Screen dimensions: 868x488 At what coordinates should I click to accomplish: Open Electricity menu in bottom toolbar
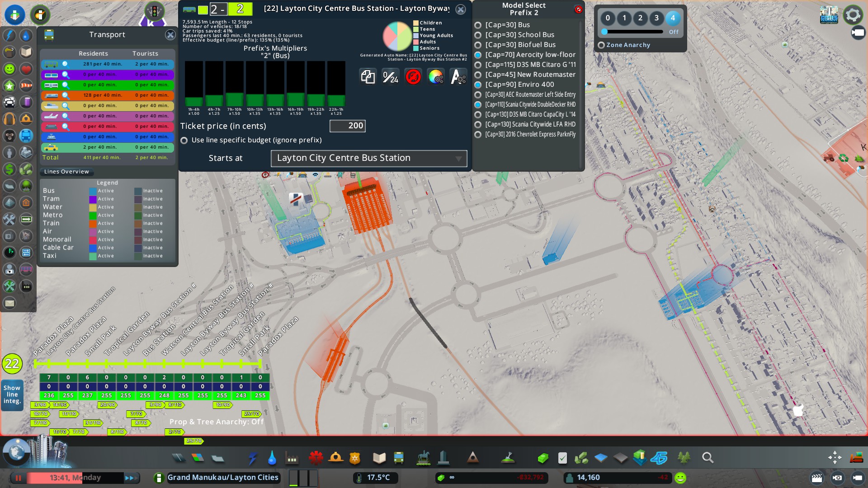(252, 458)
